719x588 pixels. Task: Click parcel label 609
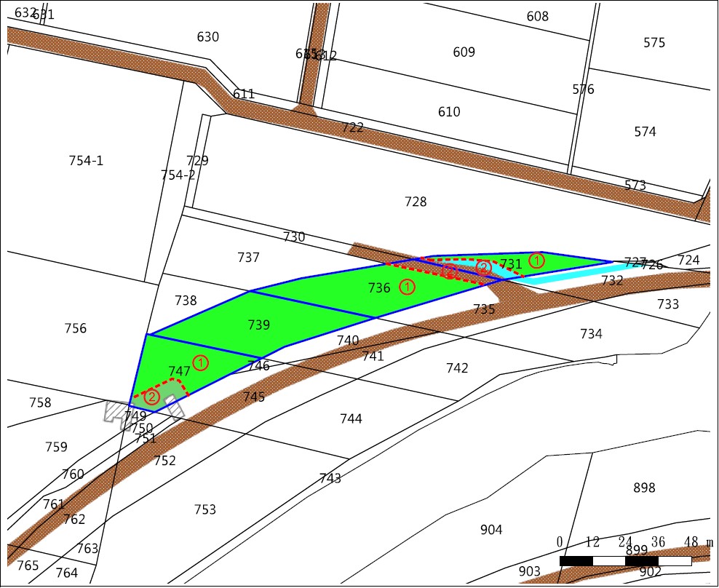(464, 52)
